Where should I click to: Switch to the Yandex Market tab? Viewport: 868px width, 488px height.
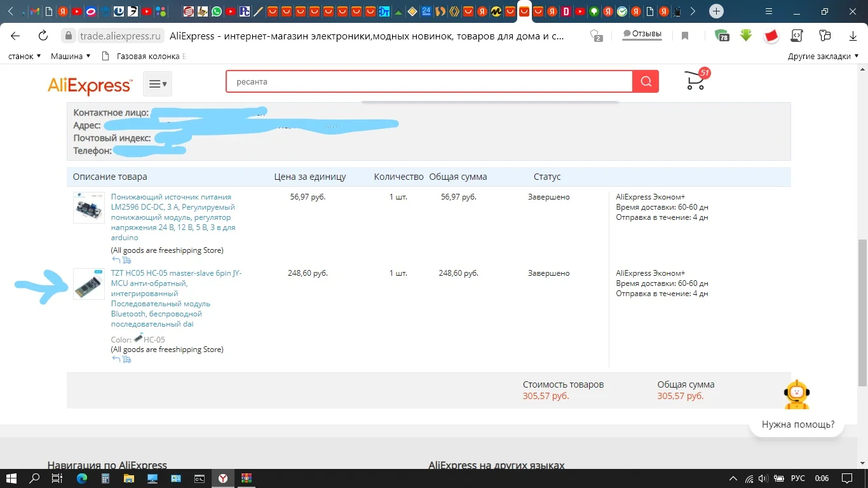496,11
